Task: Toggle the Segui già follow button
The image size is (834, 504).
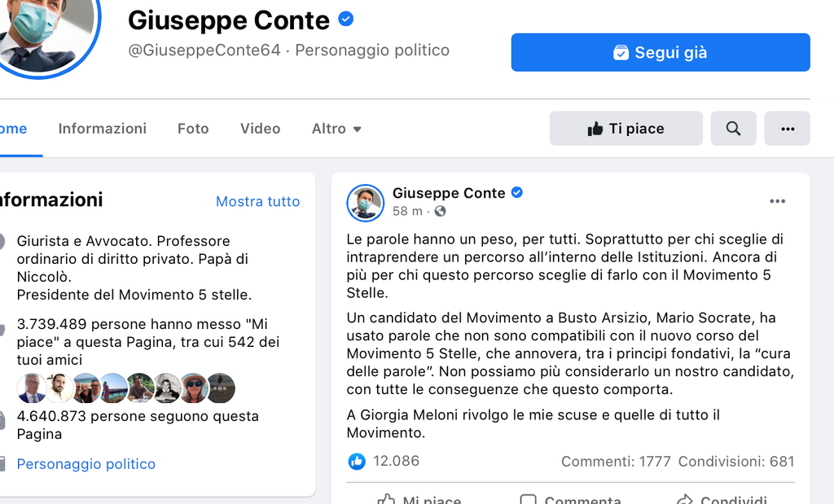Action: [x=660, y=53]
